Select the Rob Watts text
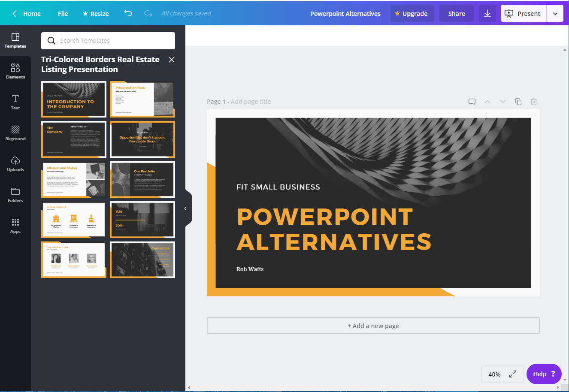This screenshot has height=392, width=569. tap(250, 269)
